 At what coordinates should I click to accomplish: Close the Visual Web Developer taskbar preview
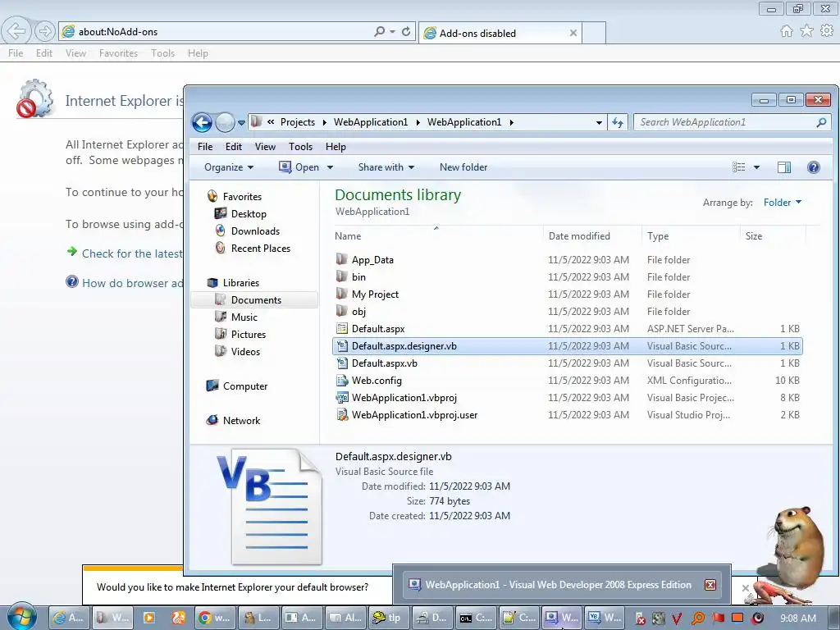coord(710,584)
